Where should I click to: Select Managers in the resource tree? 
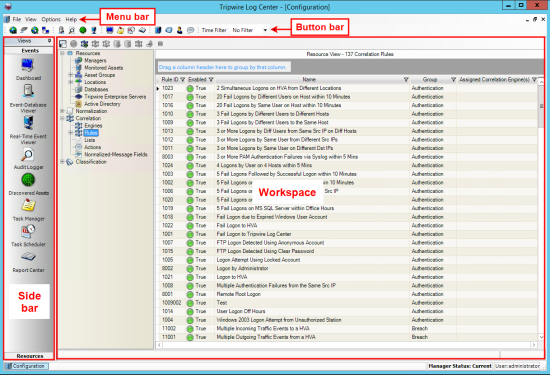95,60
